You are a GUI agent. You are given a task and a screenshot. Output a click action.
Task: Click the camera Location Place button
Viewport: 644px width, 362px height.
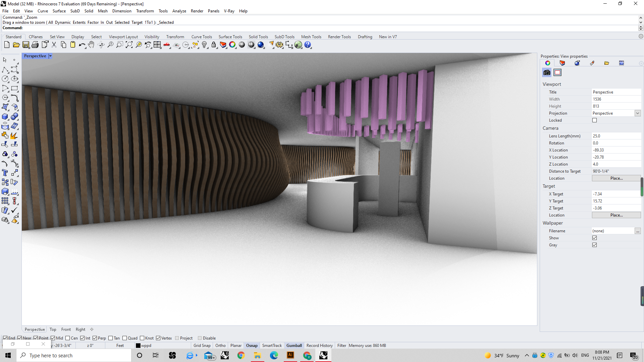[616, 178]
